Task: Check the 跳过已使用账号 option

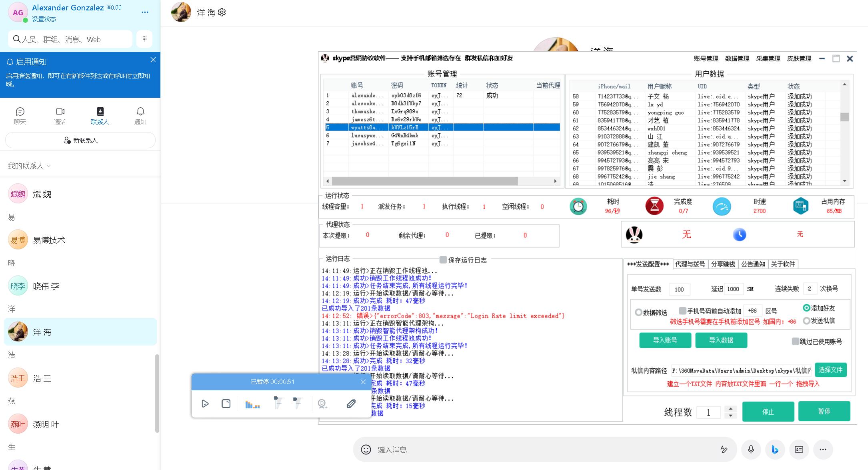Action: (x=795, y=341)
